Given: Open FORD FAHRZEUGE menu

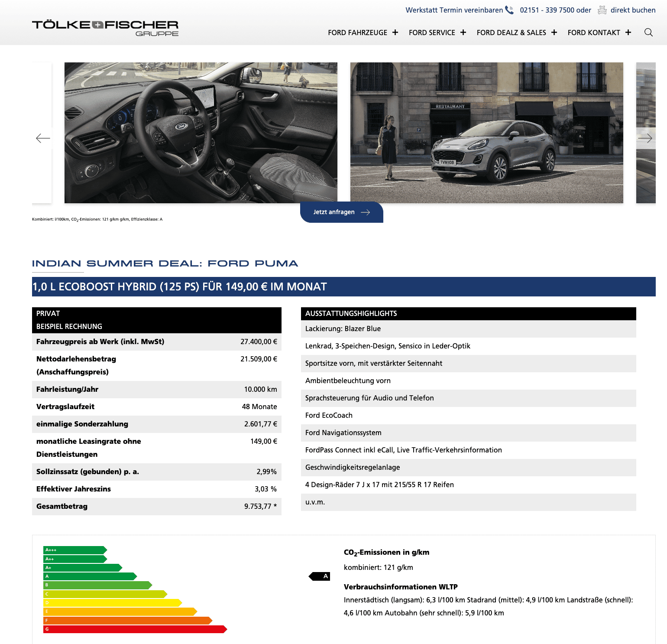Looking at the screenshot, I should [358, 33].
